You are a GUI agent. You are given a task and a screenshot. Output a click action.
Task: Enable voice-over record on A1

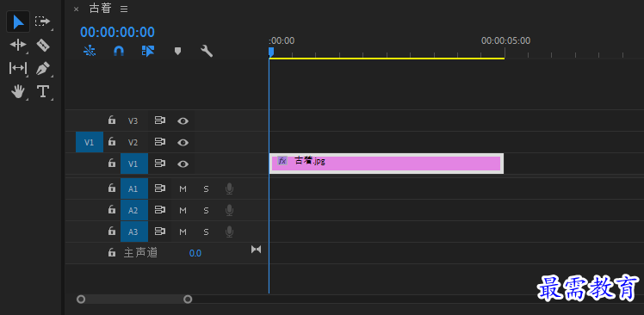pyautogui.click(x=230, y=189)
